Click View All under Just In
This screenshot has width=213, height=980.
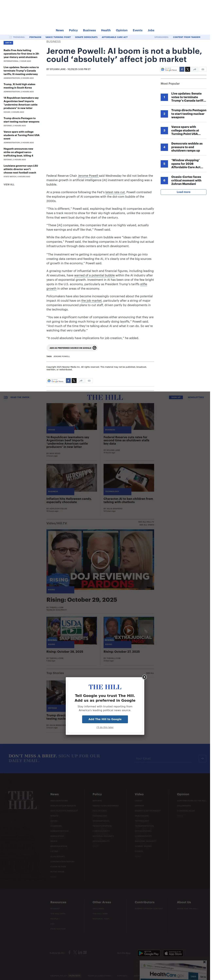[x=9, y=185]
